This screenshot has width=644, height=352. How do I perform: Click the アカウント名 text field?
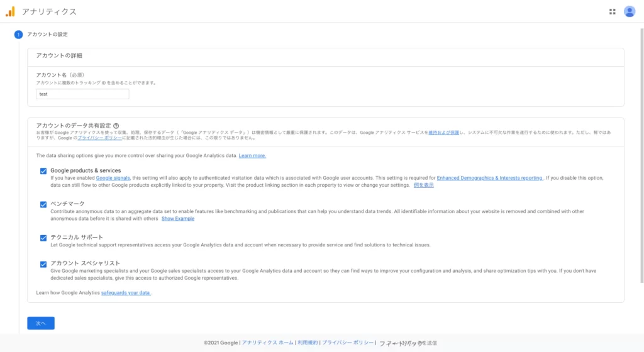click(x=82, y=94)
